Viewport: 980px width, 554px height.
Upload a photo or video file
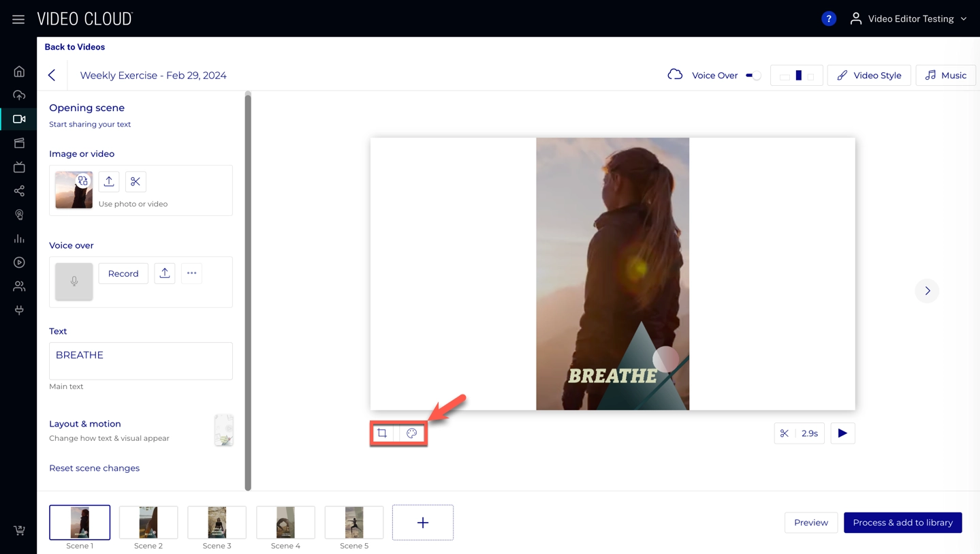[x=109, y=182]
